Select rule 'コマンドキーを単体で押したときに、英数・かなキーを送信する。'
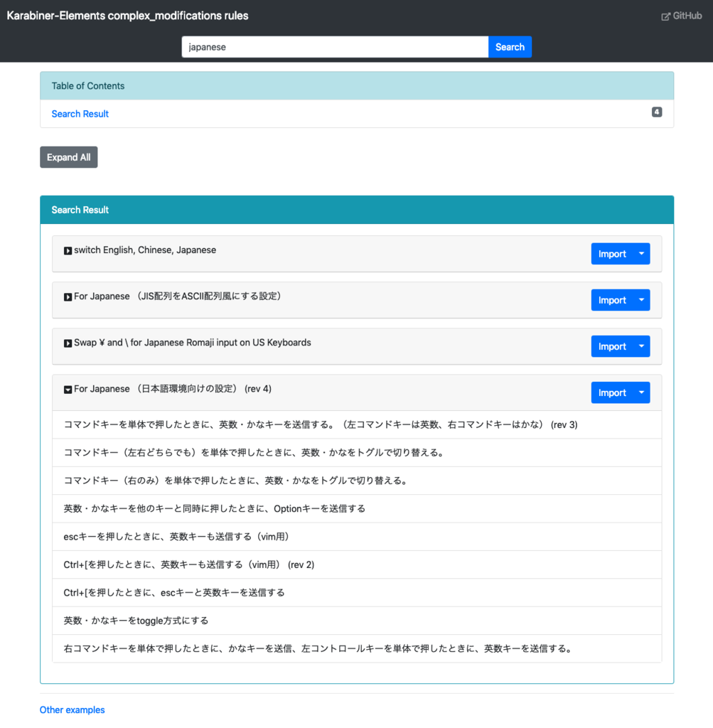The image size is (713, 728). tap(357, 425)
